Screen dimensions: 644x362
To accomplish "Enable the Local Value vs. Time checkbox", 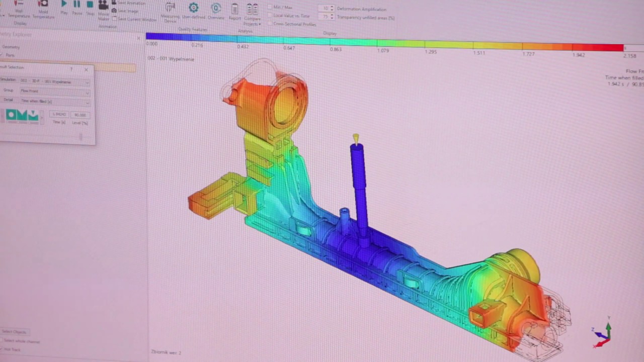I will [x=270, y=16].
